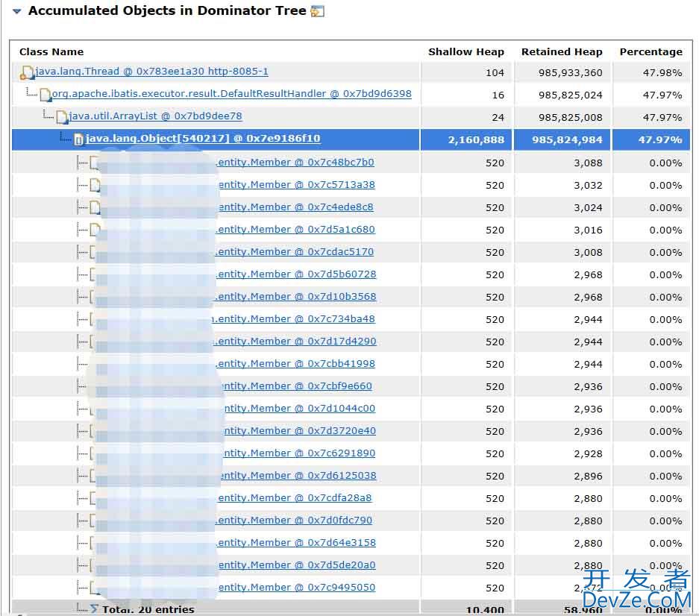The width and height of the screenshot is (699, 616).
Task: Select retained heap value 985,933,360
Action: 570,72
